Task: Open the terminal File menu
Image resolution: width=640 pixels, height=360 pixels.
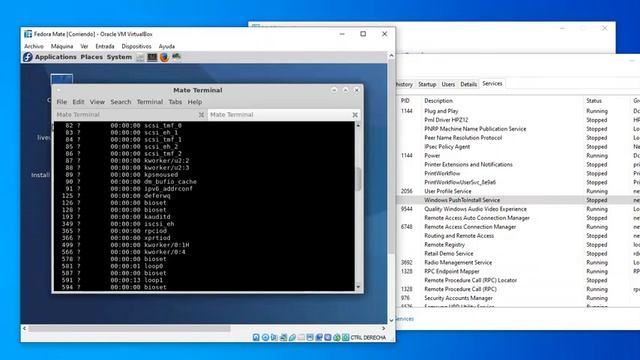Action: [x=62, y=102]
